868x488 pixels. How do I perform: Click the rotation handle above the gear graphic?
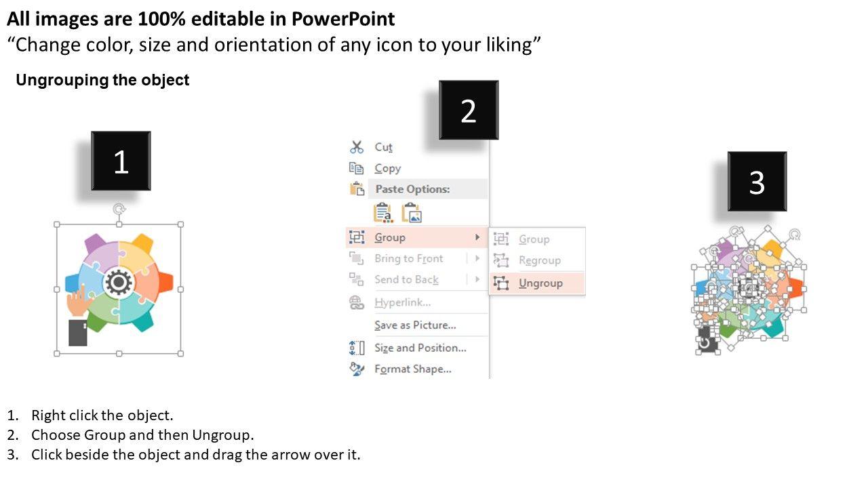click(119, 209)
